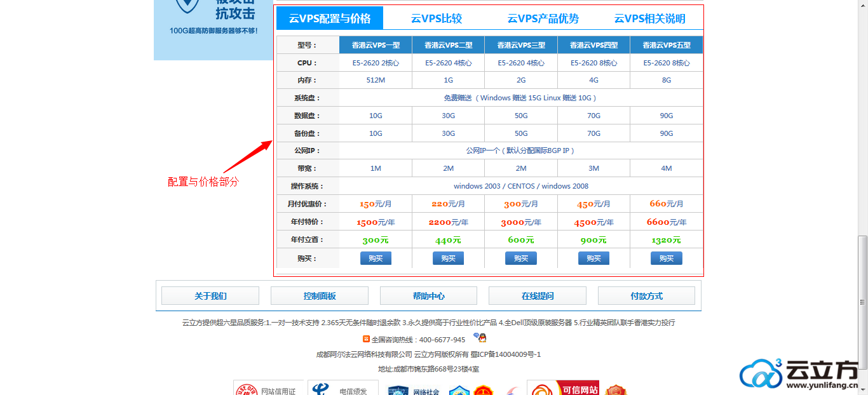The width and height of the screenshot is (868, 395).
Task: Click the 900元 yearly savings value
Action: (x=593, y=240)
